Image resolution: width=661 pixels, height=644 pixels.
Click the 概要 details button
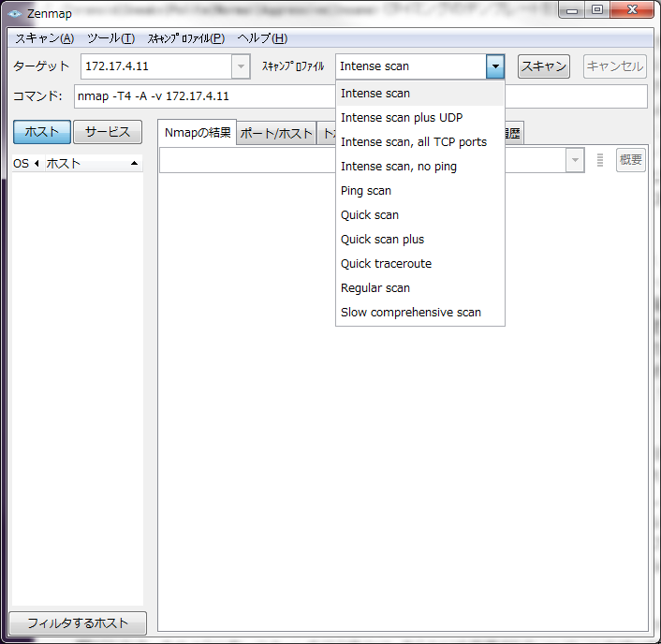631,160
